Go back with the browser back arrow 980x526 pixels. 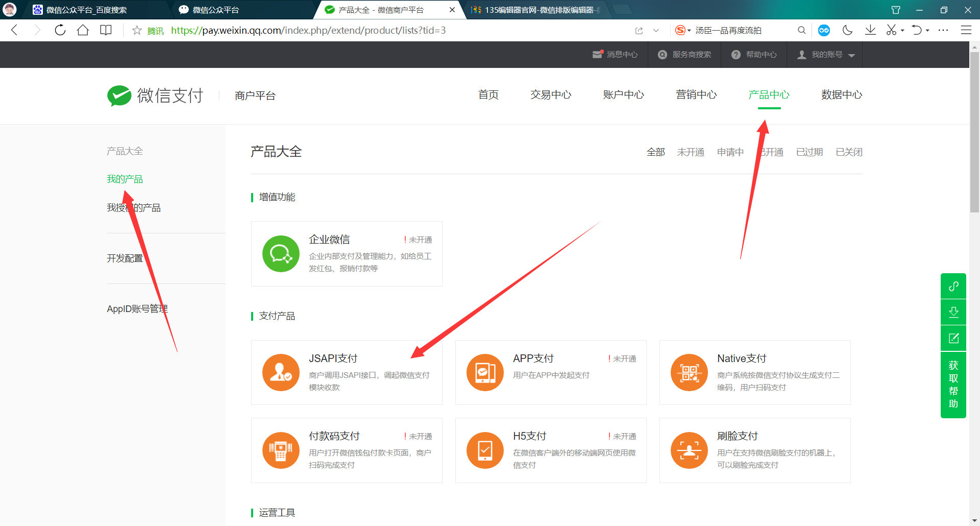point(14,30)
